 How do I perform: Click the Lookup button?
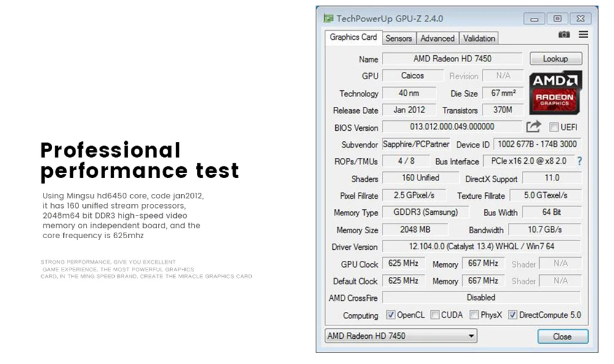pos(556,59)
